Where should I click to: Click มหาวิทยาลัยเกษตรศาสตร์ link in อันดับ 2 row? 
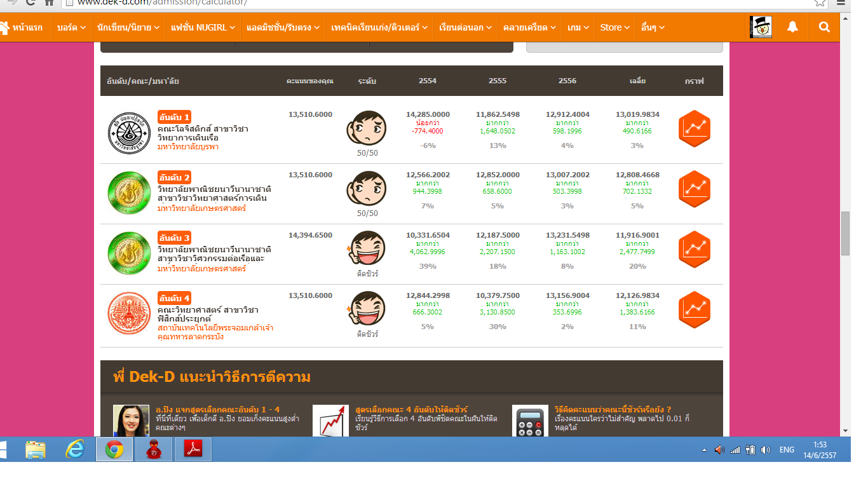pos(201,208)
